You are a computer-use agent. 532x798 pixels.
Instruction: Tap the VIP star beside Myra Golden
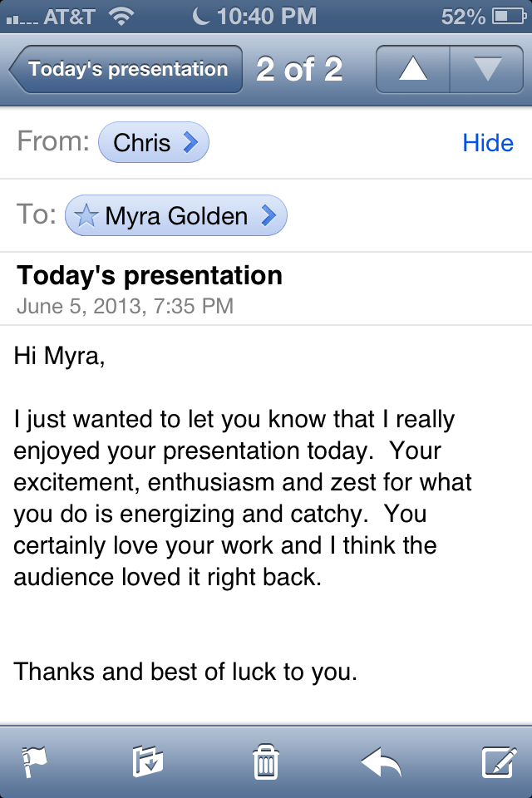point(86,216)
